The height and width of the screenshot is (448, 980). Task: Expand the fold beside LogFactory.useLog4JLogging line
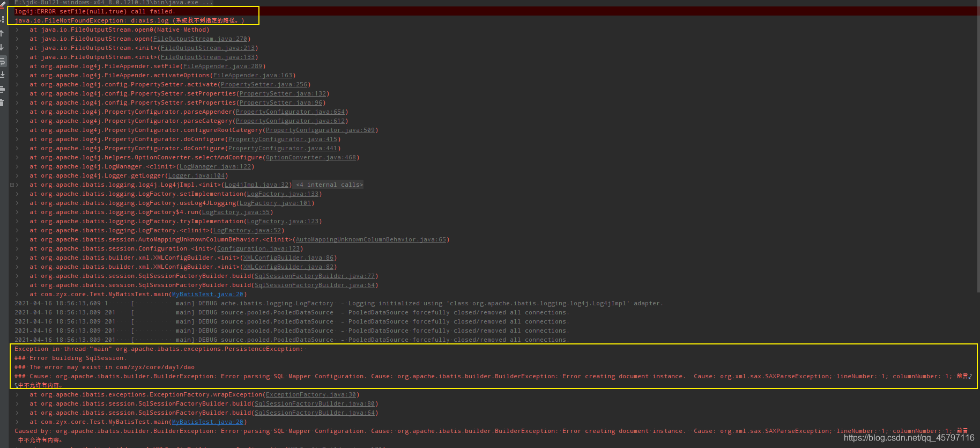pos(17,203)
